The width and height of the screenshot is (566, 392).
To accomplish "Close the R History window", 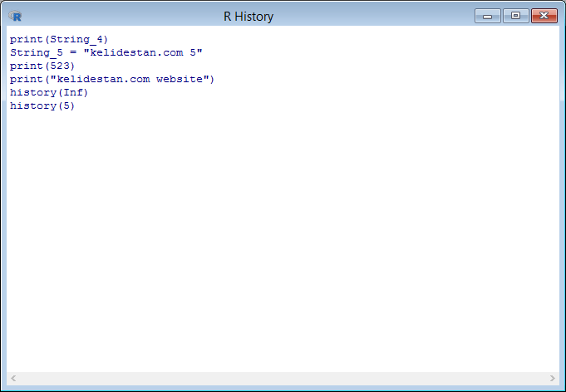I will [x=544, y=16].
